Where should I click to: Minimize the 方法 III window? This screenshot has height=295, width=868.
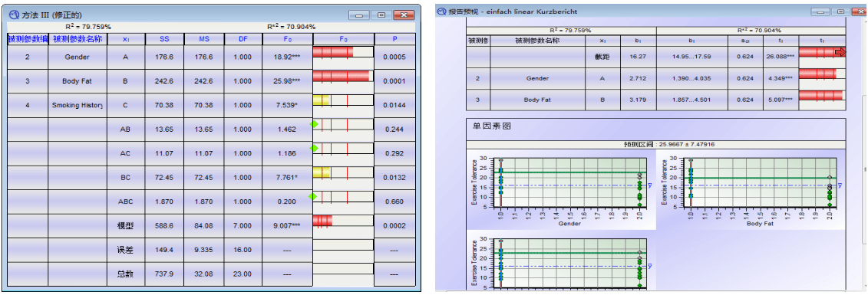pyautogui.click(x=359, y=15)
